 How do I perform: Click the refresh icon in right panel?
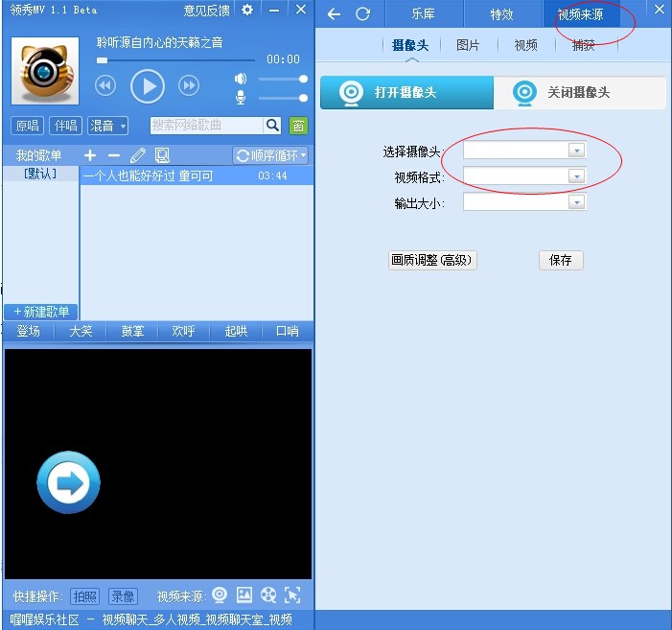coord(362,14)
